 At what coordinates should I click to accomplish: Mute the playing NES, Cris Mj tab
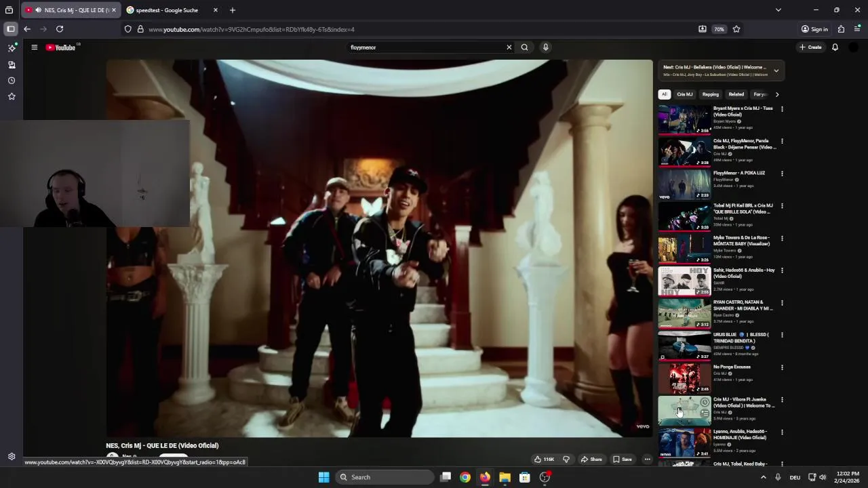pyautogui.click(x=38, y=10)
